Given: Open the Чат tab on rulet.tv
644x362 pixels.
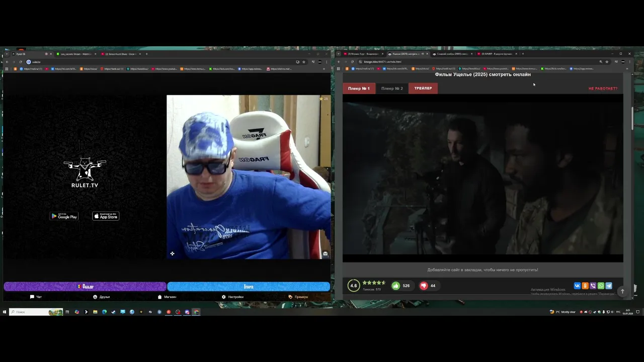Looking at the screenshot, I should coord(36,297).
